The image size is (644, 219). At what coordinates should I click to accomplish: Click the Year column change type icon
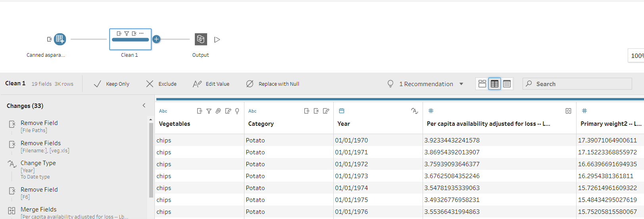click(414, 111)
